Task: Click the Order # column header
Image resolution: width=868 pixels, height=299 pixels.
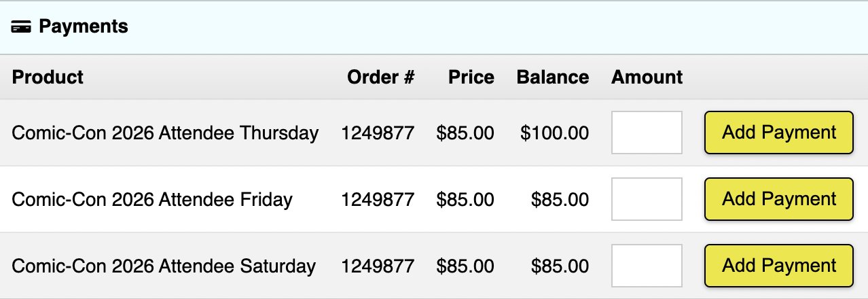Action: click(x=380, y=77)
